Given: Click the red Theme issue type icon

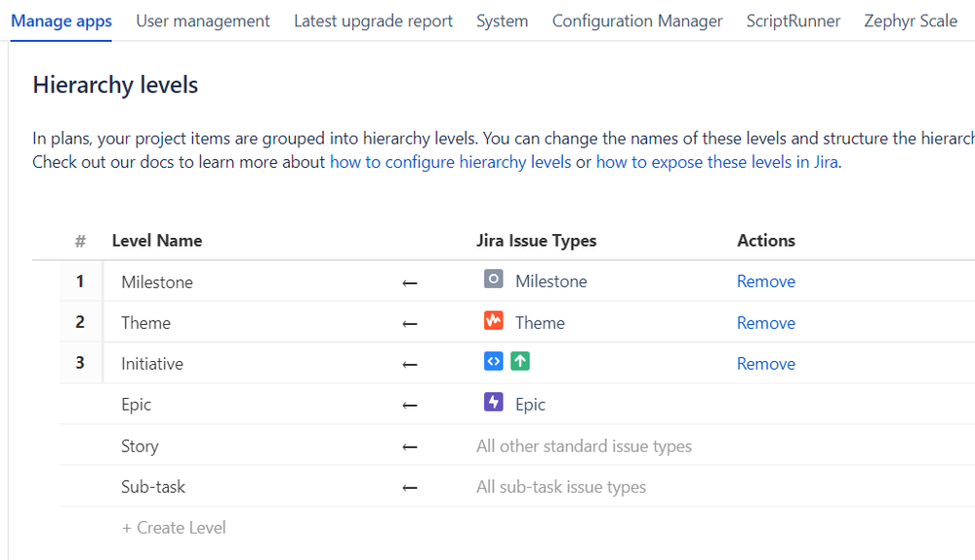Looking at the screenshot, I should [x=494, y=321].
